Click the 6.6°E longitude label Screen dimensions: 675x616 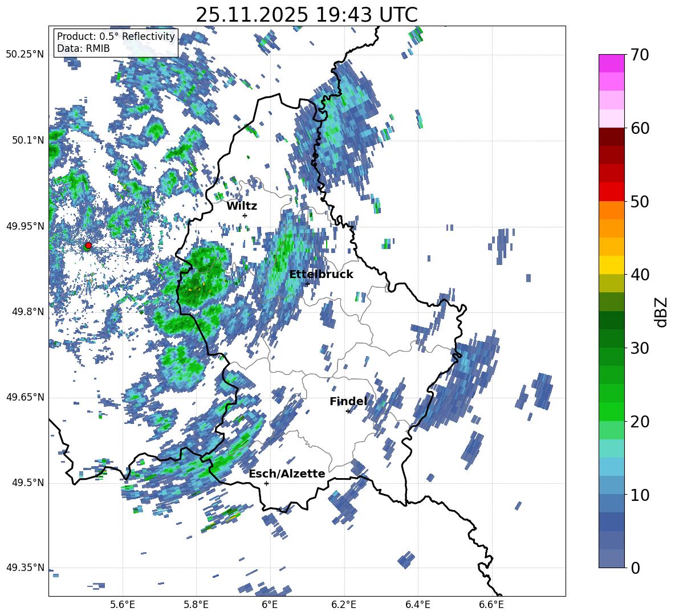(491, 605)
